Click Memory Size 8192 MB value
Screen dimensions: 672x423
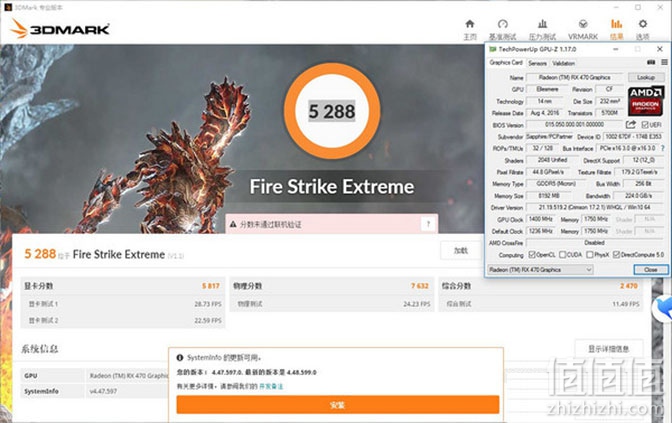[x=549, y=195]
